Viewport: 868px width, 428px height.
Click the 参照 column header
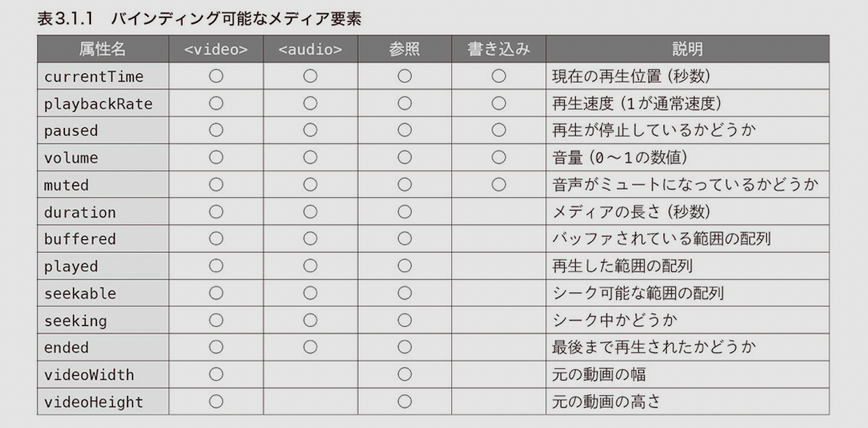click(x=405, y=49)
